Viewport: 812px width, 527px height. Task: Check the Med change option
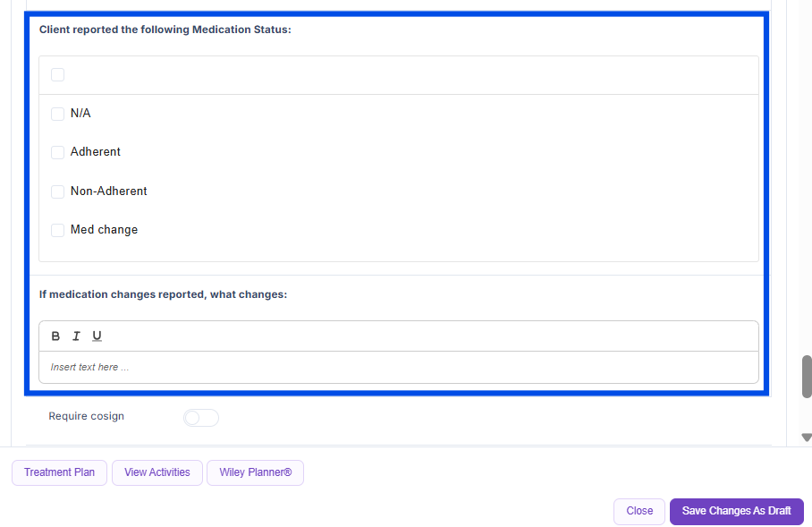[x=58, y=230]
